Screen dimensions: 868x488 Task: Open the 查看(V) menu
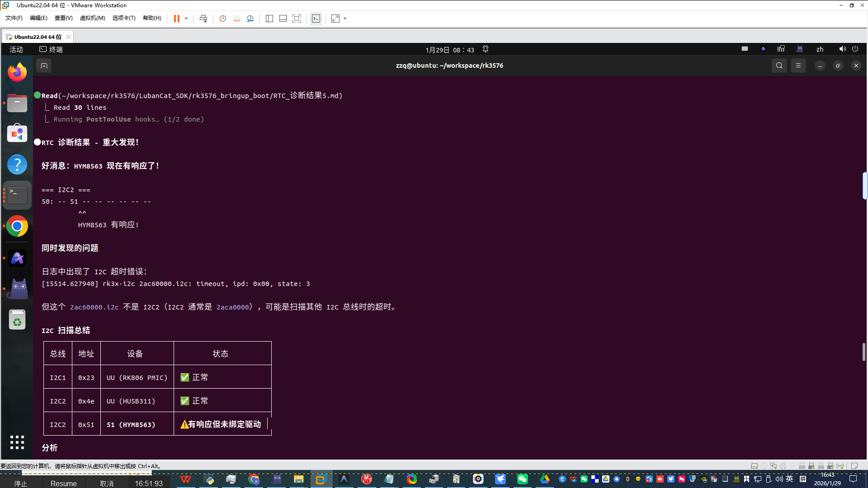(x=63, y=18)
